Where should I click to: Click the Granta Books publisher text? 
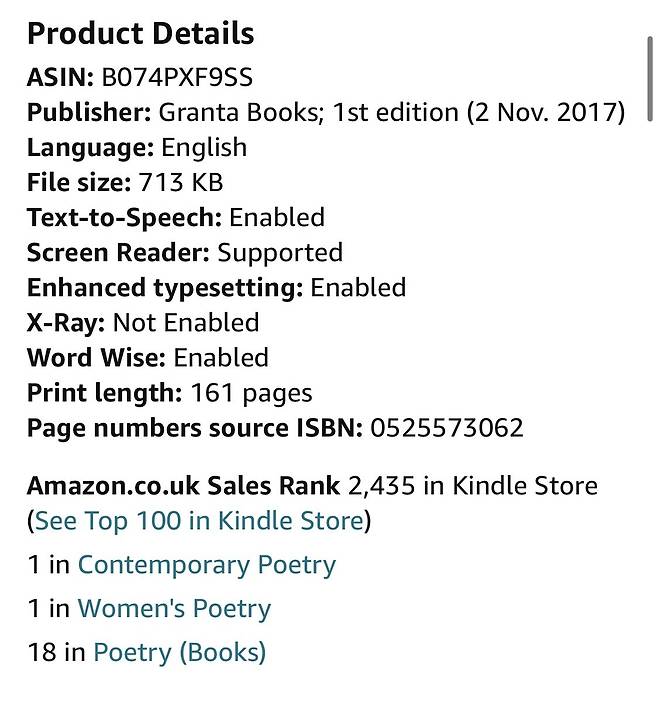click(238, 112)
